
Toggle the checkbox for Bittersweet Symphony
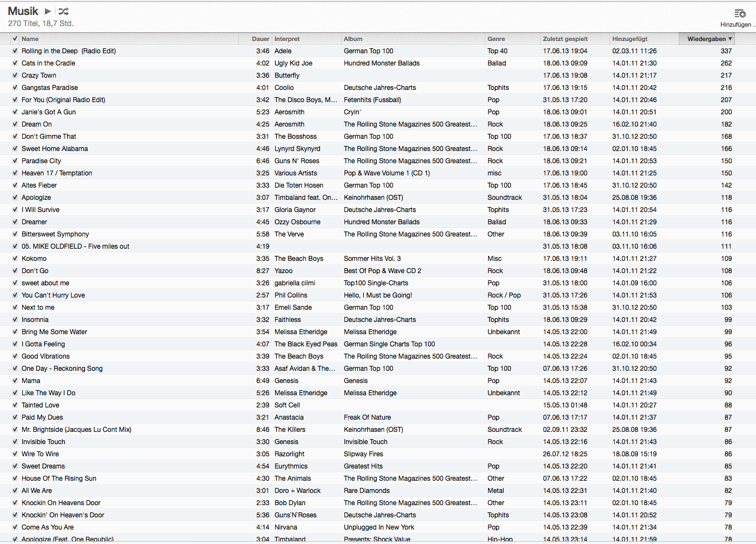[15, 234]
